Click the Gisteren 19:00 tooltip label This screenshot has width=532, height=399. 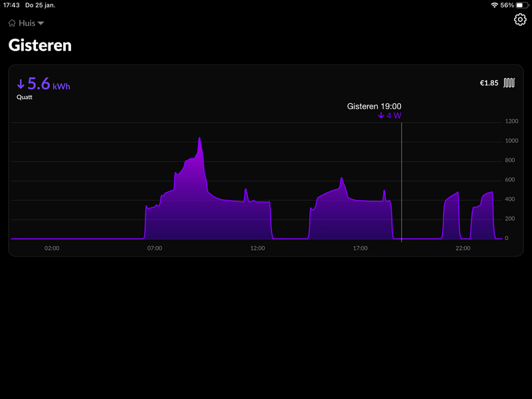(374, 106)
